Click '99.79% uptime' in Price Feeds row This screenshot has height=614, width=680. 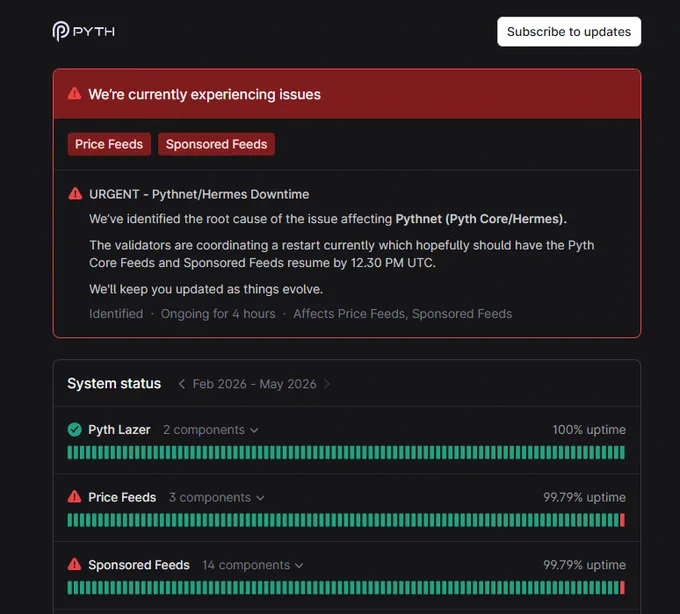coord(585,497)
